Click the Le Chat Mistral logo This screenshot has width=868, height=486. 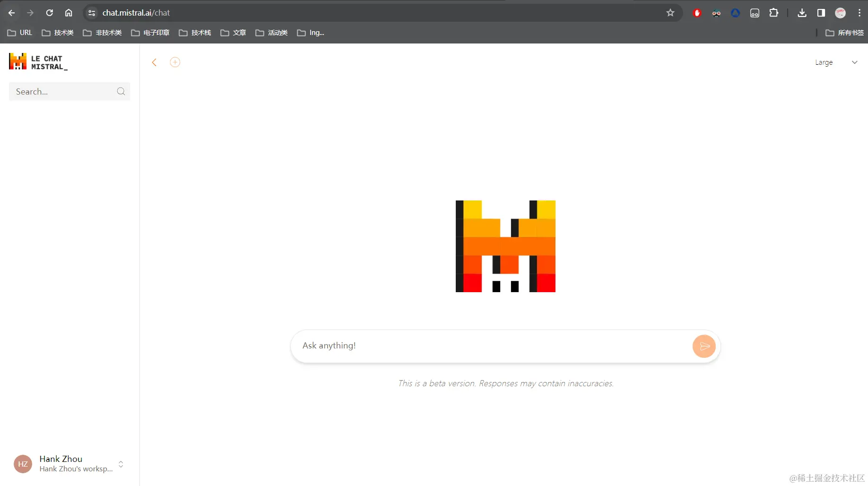point(38,62)
